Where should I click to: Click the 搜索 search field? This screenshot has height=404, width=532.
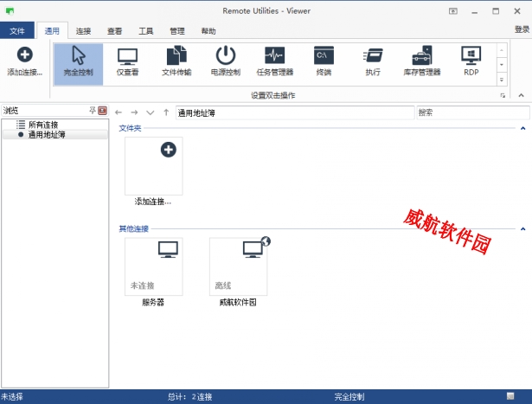click(471, 112)
